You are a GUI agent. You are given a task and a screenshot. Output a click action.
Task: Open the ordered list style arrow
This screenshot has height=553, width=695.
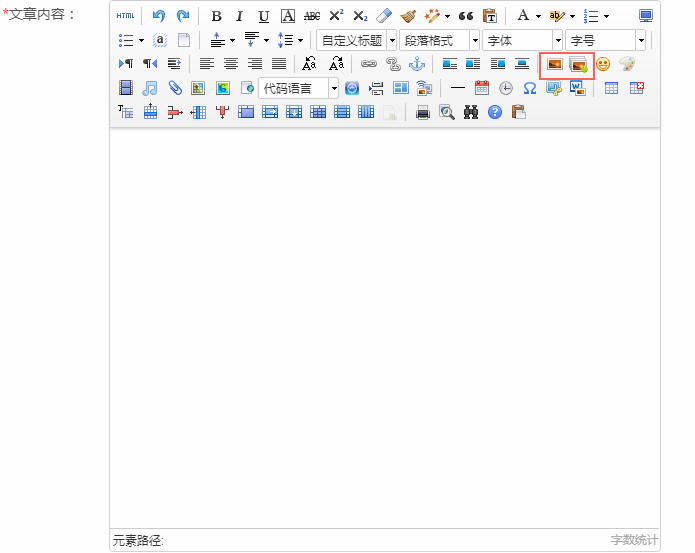[x=606, y=16]
